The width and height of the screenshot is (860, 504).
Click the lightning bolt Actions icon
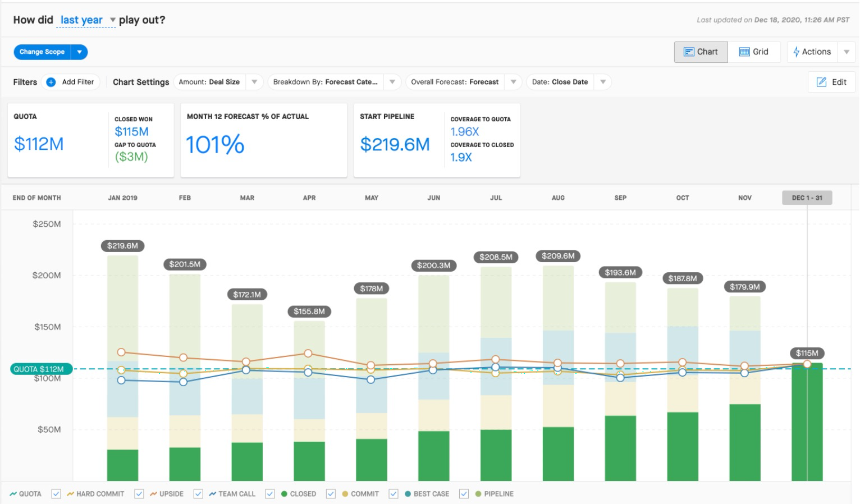coord(796,52)
